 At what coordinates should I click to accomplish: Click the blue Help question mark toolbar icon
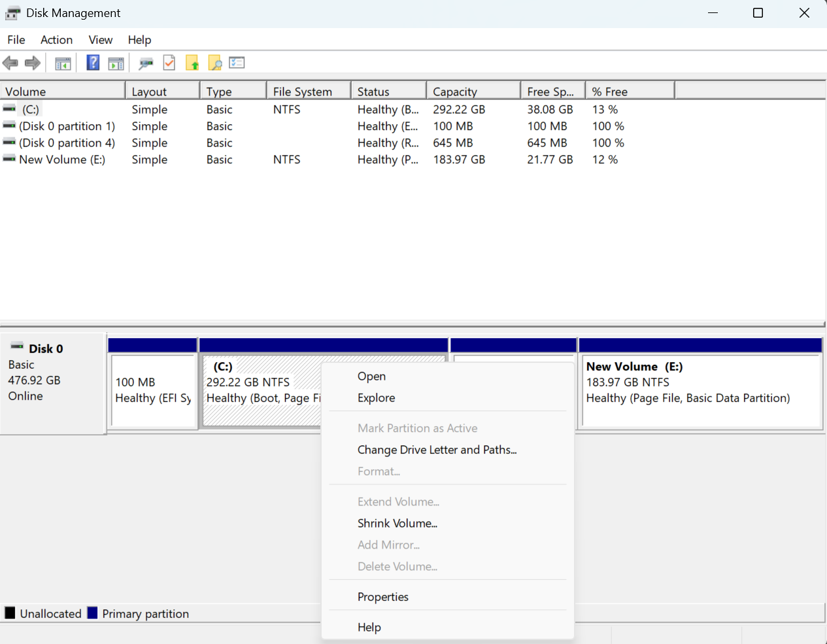pos(93,63)
